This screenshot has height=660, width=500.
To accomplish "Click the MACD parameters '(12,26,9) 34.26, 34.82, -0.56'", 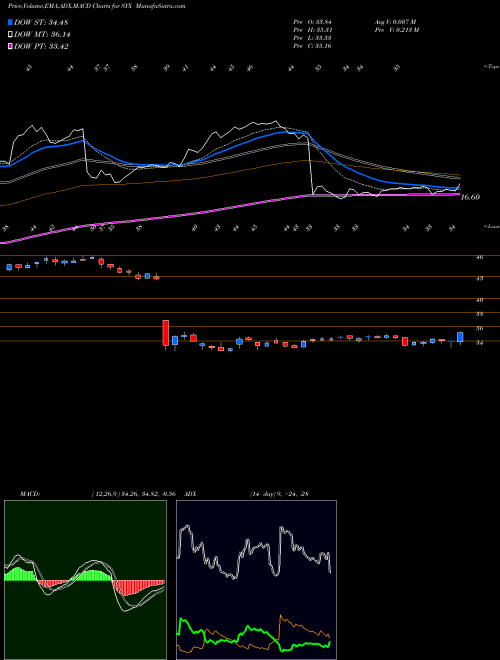I will point(133,494).
